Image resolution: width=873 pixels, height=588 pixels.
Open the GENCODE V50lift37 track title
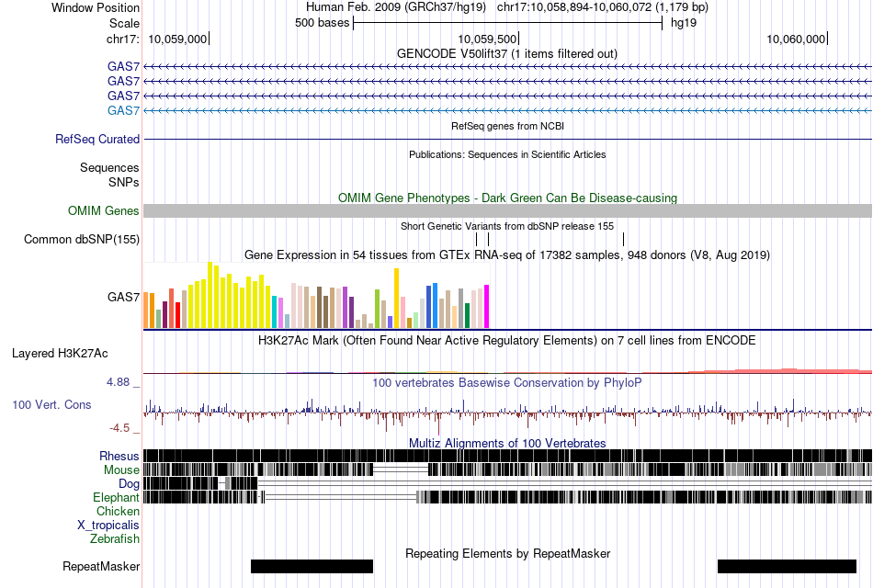pos(507,54)
